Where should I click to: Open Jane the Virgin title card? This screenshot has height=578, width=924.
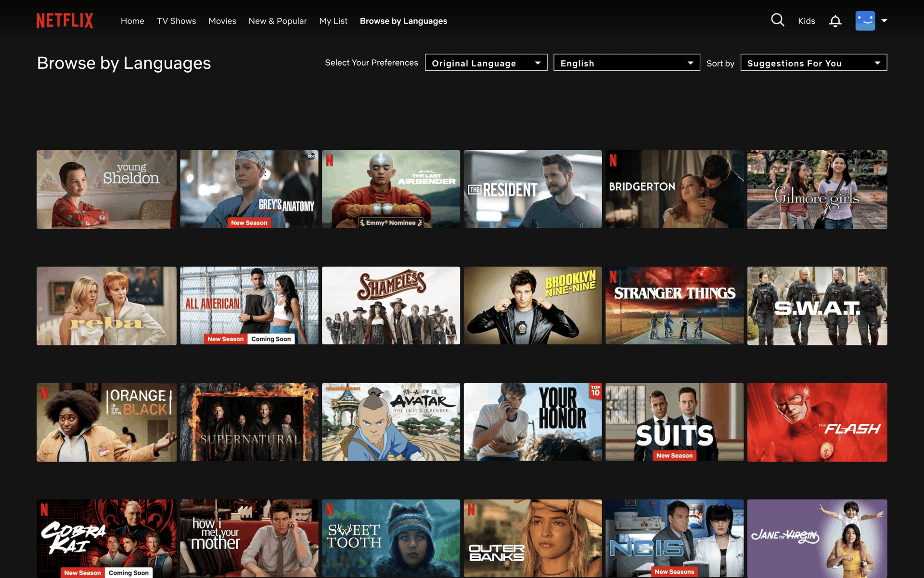point(817,539)
